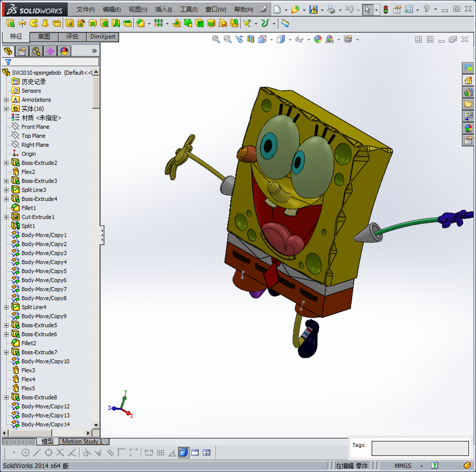Click the Tags input field
Image resolution: width=476 pixels, height=472 pixels.
tap(420, 448)
